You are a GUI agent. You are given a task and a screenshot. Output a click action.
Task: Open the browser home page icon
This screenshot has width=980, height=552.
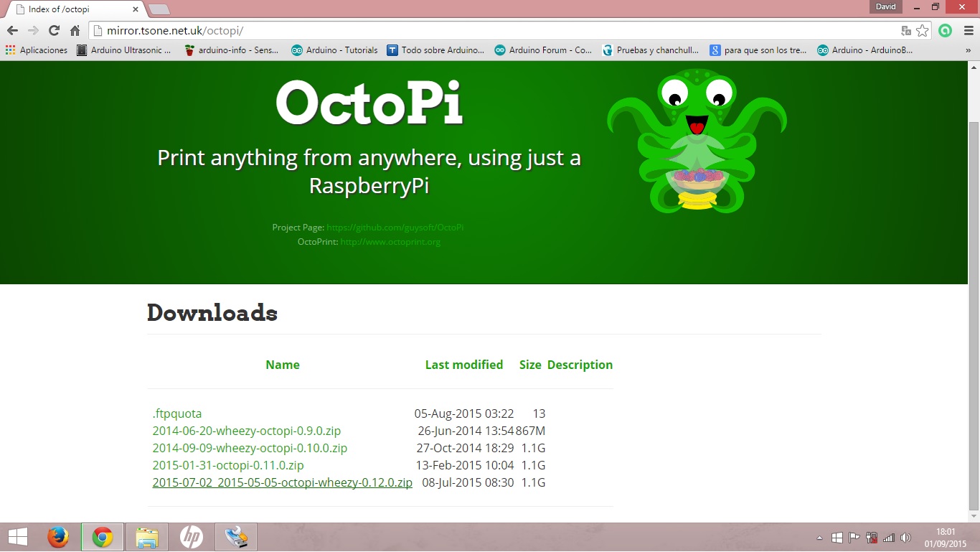75,31
